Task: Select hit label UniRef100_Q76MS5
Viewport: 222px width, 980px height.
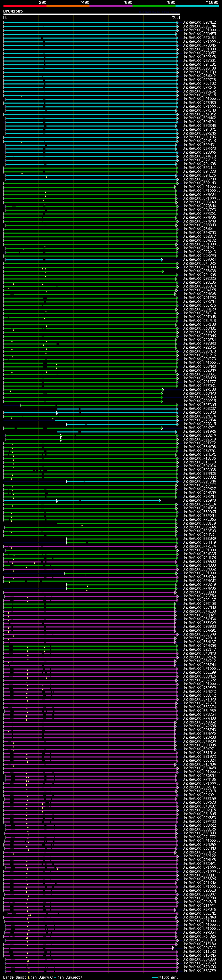Action: coord(199,103)
